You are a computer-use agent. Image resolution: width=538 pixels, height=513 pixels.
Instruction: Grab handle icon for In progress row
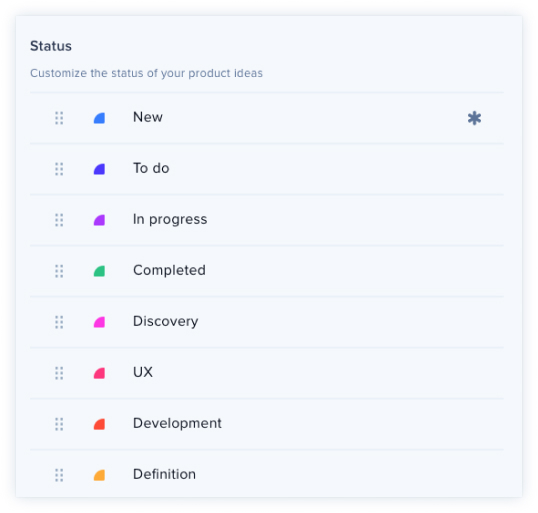59,220
